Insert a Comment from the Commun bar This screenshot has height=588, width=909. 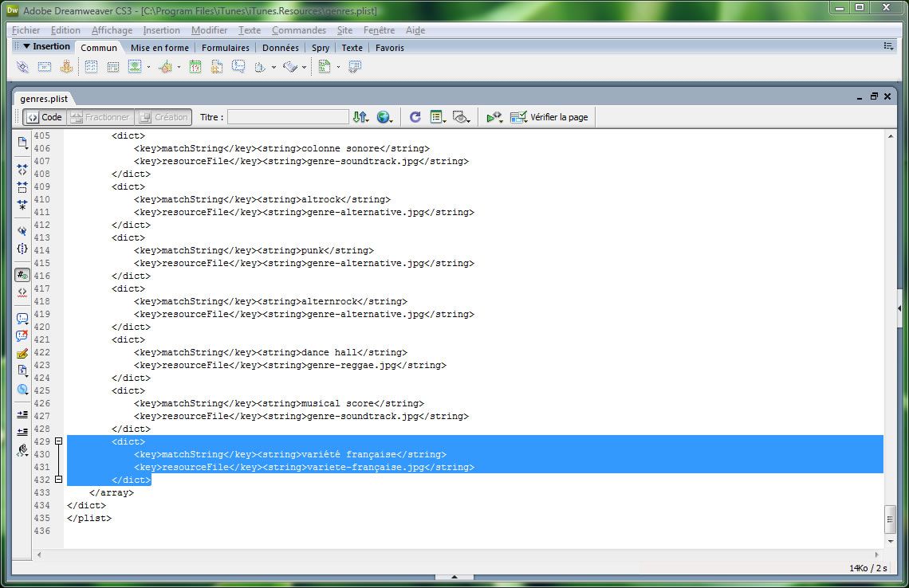coord(238,67)
